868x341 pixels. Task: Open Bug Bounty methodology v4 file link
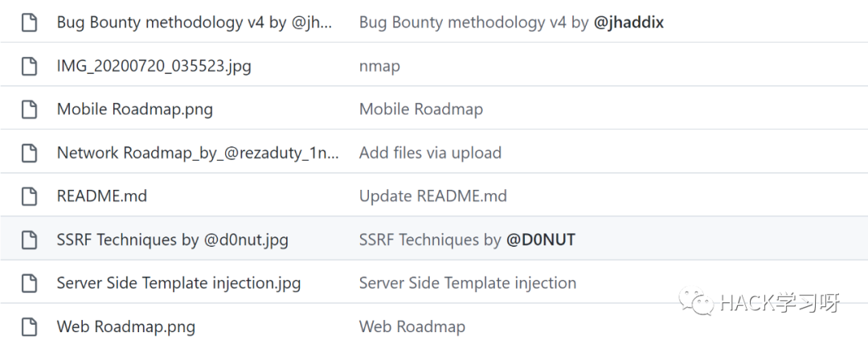[194, 23]
